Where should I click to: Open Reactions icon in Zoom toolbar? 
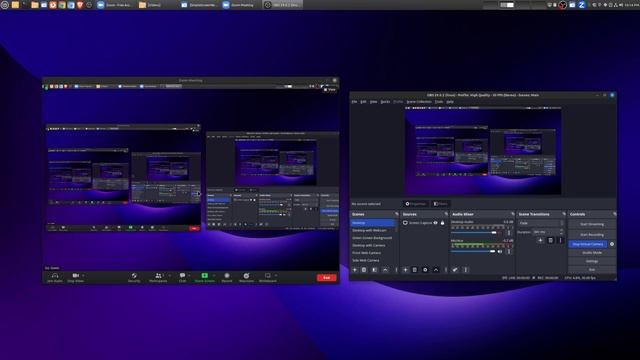(246, 276)
